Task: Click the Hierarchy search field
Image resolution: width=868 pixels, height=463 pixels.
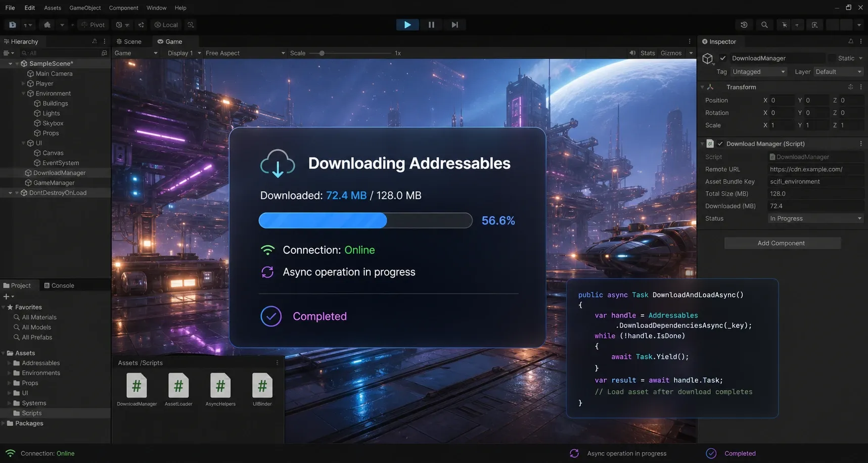Action: (x=64, y=53)
